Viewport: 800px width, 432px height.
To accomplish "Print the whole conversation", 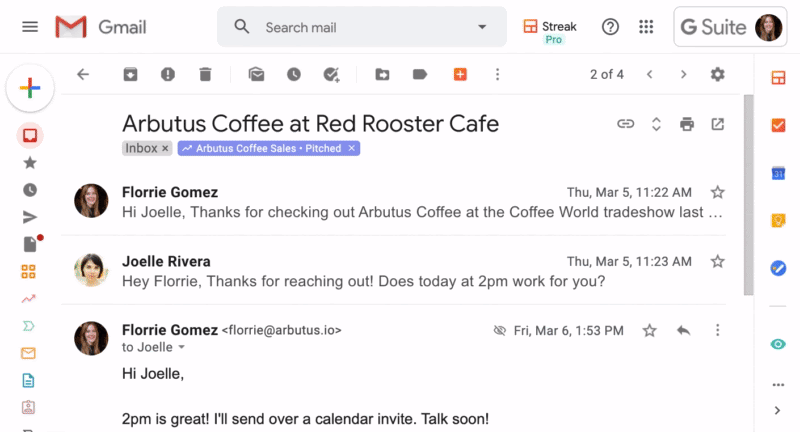I will (687, 124).
